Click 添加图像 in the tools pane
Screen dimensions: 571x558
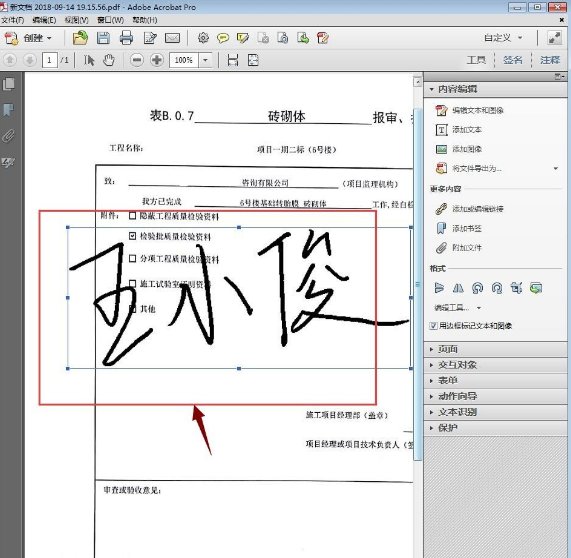pyautogui.click(x=459, y=149)
